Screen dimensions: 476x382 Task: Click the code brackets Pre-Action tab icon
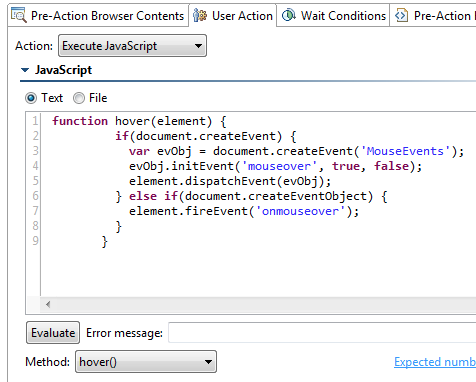coord(401,15)
